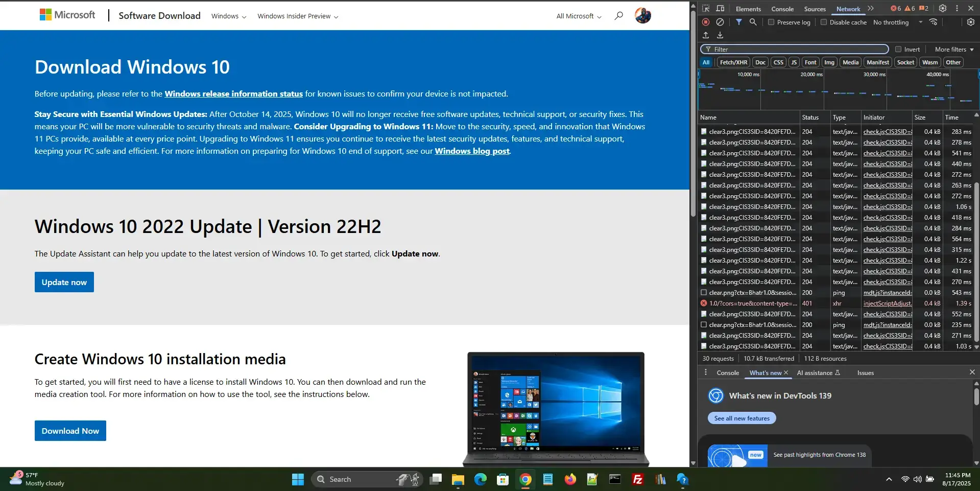Viewport: 980px width, 491px height.
Task: Open the Windows blog post link
Action: coord(472,151)
